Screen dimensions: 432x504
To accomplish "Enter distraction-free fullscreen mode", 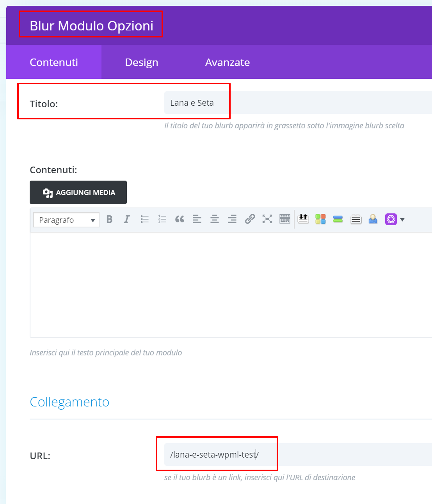I will click(267, 219).
